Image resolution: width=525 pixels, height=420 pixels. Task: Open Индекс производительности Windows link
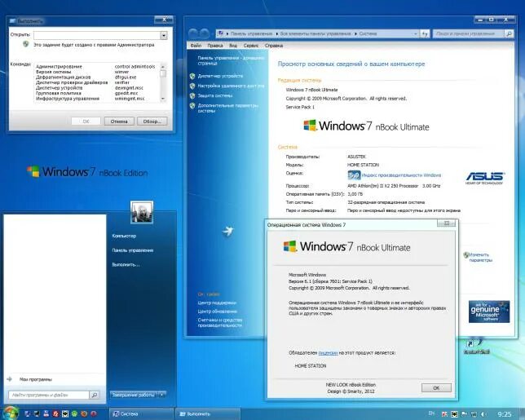(x=401, y=175)
